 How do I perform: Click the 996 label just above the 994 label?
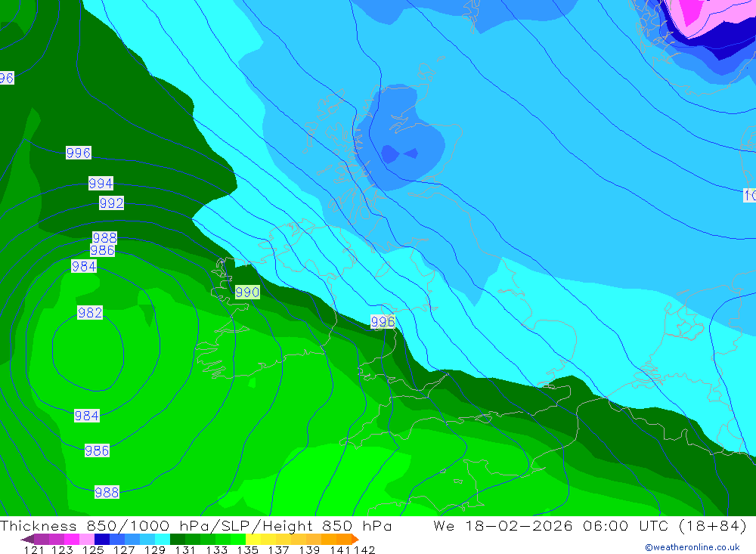(78, 153)
